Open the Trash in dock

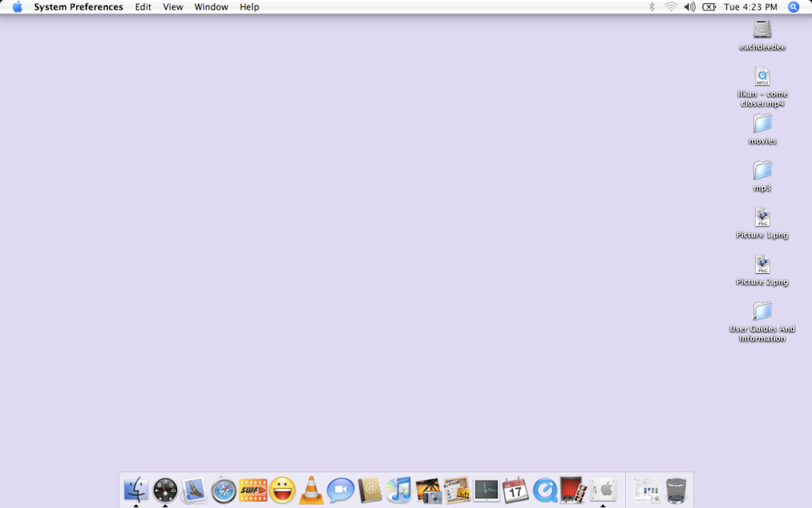tap(676, 490)
